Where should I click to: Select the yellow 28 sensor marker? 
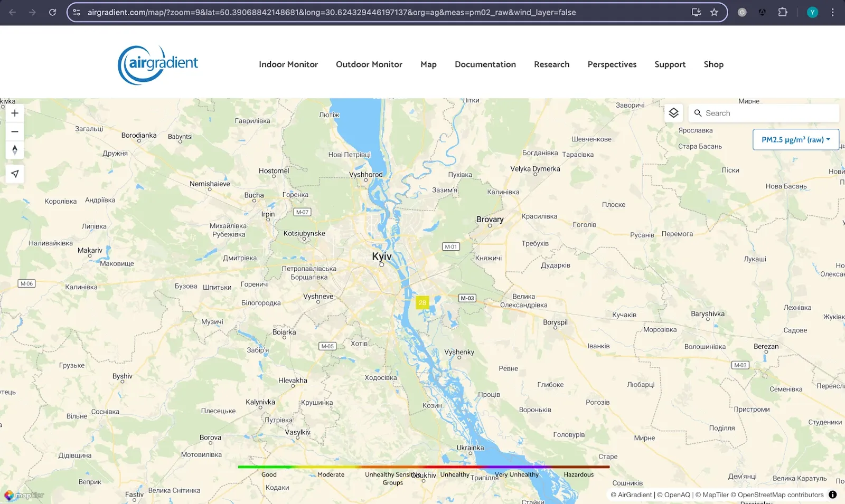422,302
